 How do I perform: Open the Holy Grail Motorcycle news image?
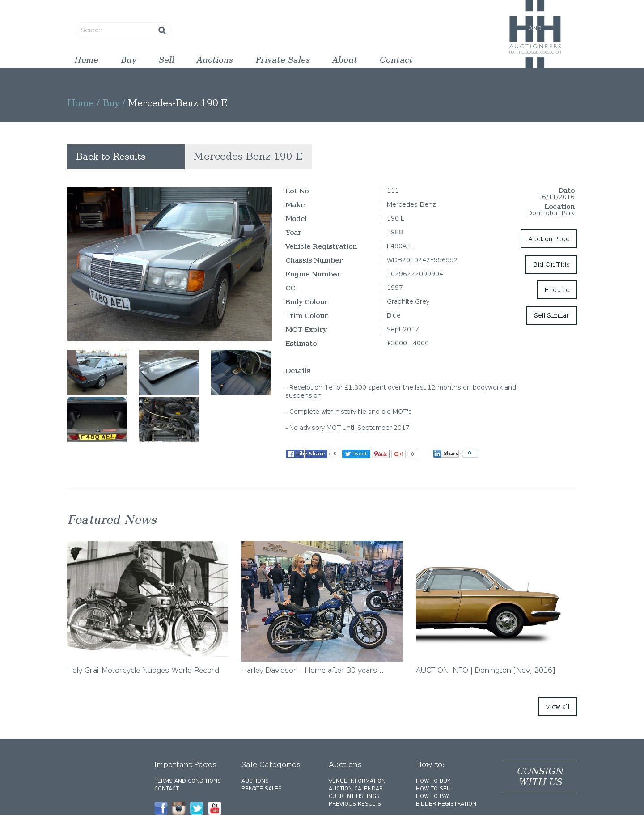point(148,601)
